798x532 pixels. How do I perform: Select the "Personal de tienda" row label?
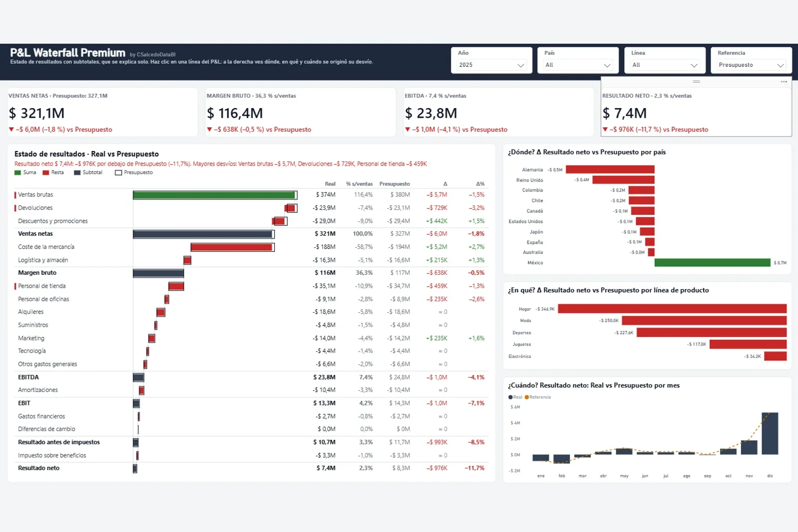coord(42,286)
